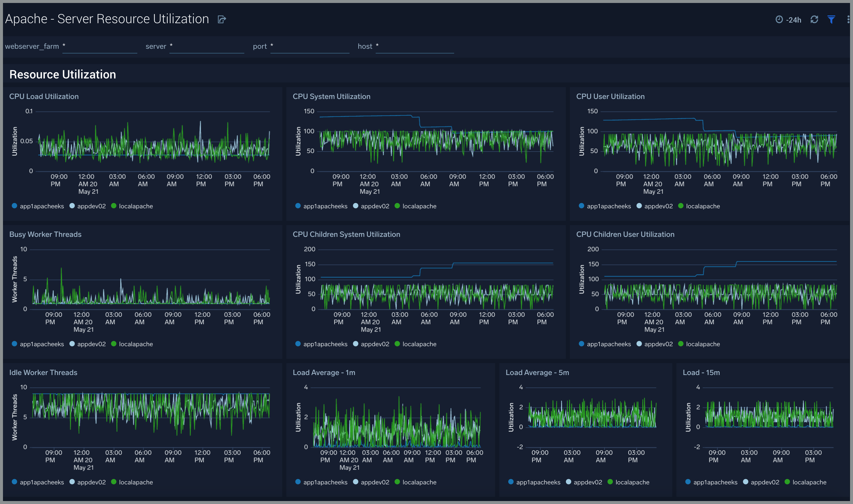Click the clock icon in header

point(779,20)
